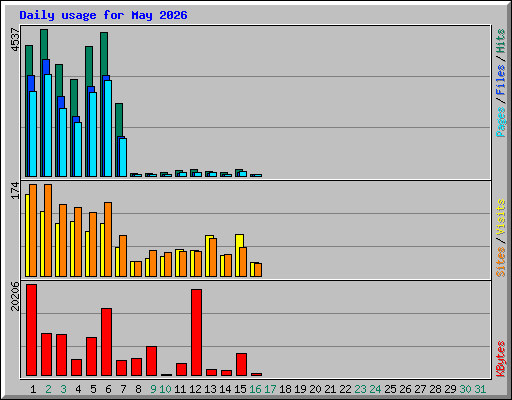512x400 pixels.
Task: Click the red KBytes bar for day 1
Action: pos(31,330)
